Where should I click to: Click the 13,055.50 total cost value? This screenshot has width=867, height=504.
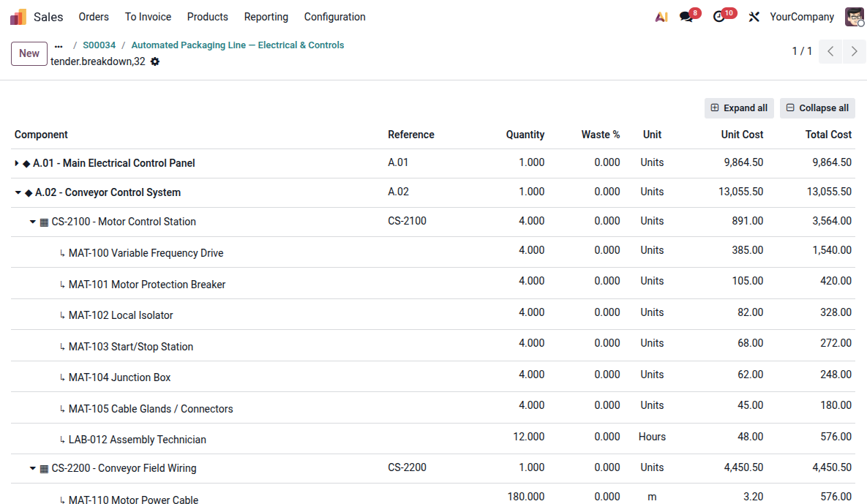click(x=829, y=192)
